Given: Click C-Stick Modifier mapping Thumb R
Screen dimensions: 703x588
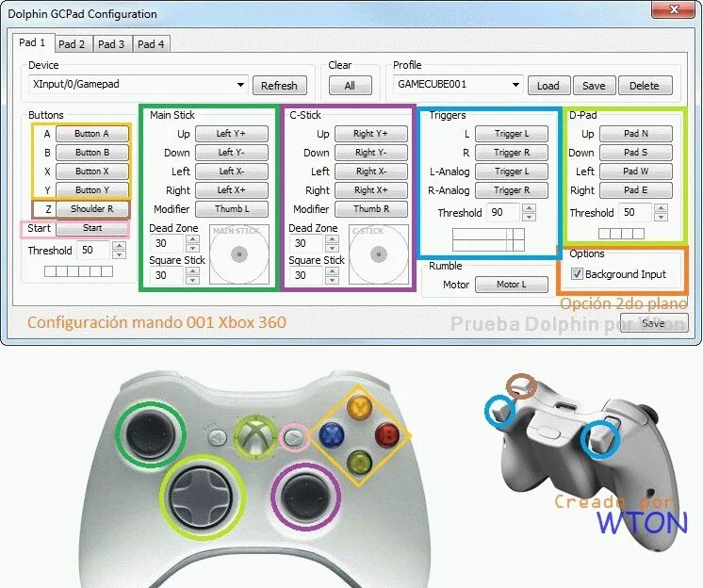Looking at the screenshot, I should click(370, 209).
